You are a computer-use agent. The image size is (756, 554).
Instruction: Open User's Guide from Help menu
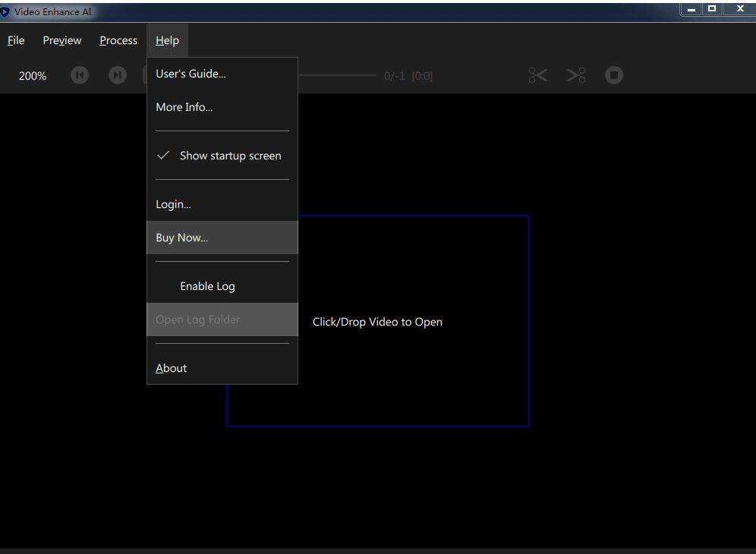(222, 74)
